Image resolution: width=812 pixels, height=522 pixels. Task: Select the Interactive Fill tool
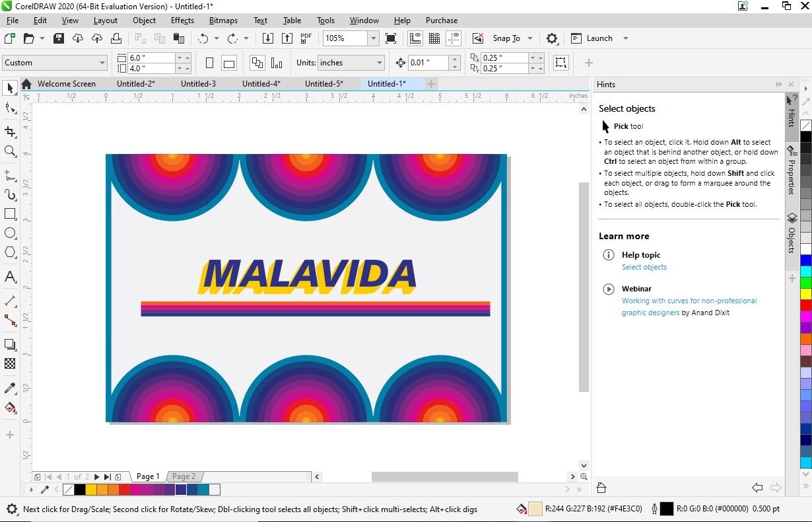10,407
